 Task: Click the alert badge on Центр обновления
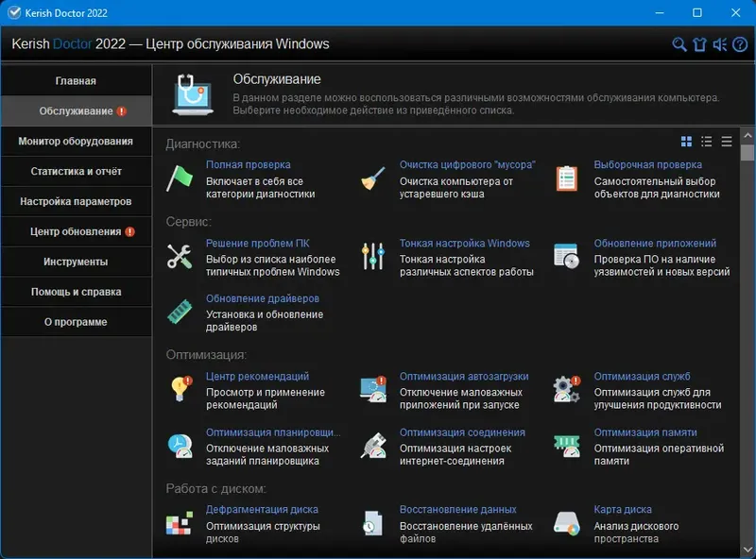tap(129, 231)
